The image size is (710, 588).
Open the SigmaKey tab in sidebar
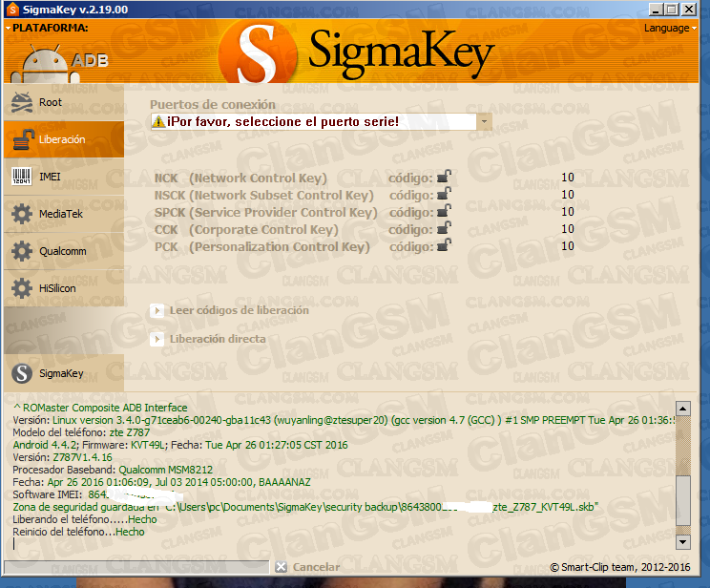tap(64, 373)
